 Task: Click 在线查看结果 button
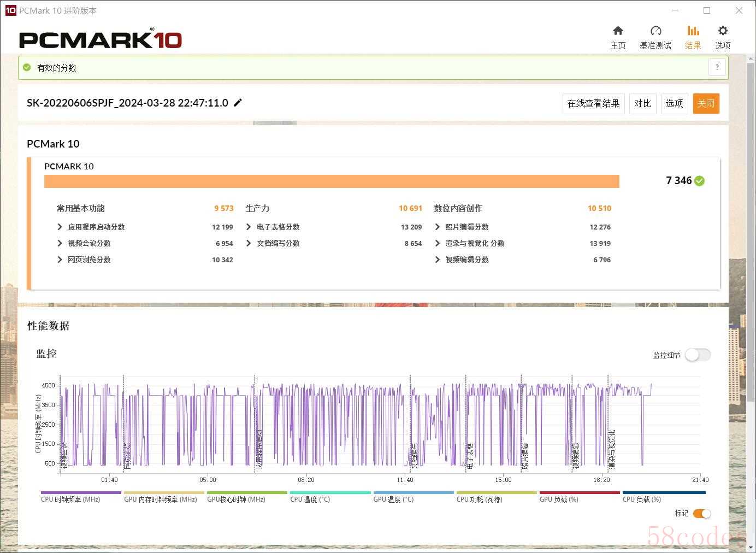(593, 103)
